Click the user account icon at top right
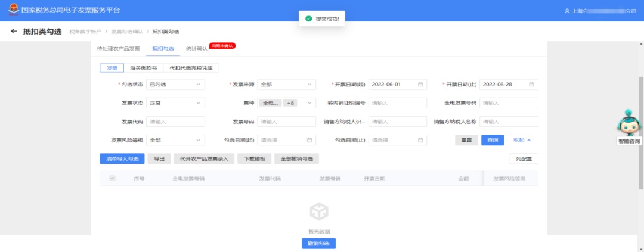644x252 pixels. (x=568, y=11)
